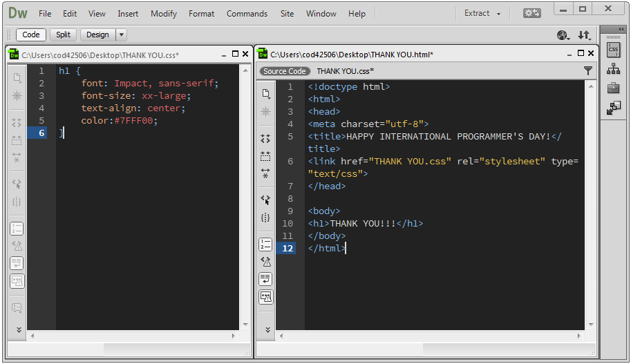Screen dimensions: 631x364
Task: Open the View menu
Action: (x=97, y=14)
